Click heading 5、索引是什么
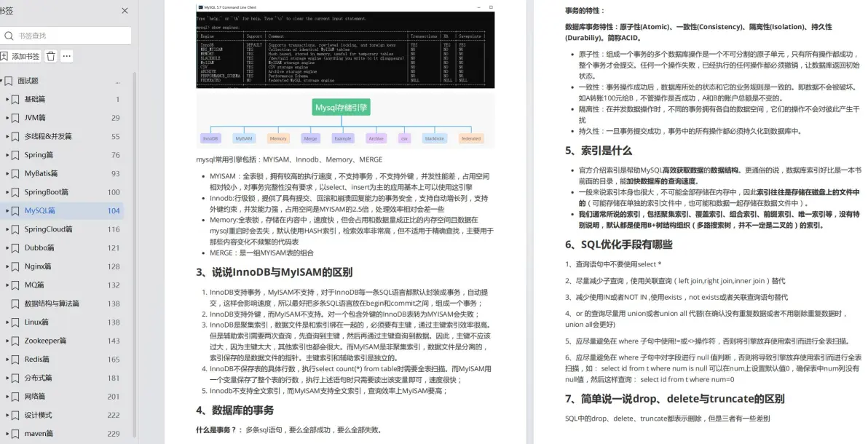This screenshot has width=868, height=444. point(599,151)
